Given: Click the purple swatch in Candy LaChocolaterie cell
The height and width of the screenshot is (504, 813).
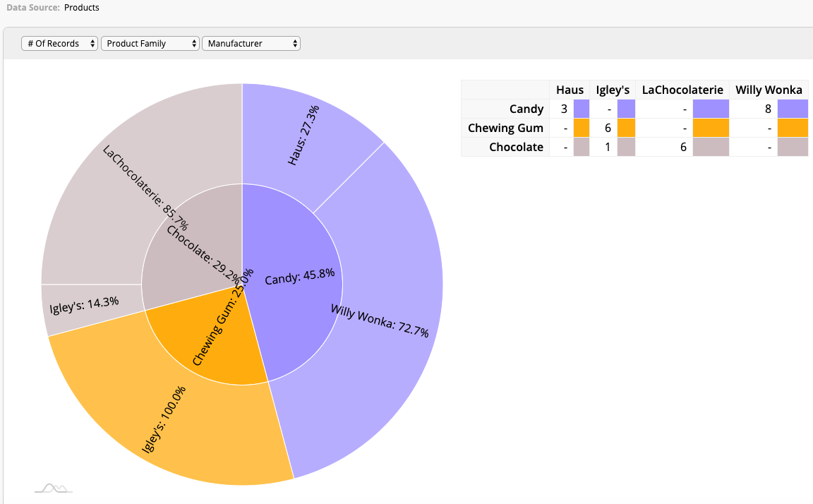Looking at the screenshot, I should pos(711,109).
